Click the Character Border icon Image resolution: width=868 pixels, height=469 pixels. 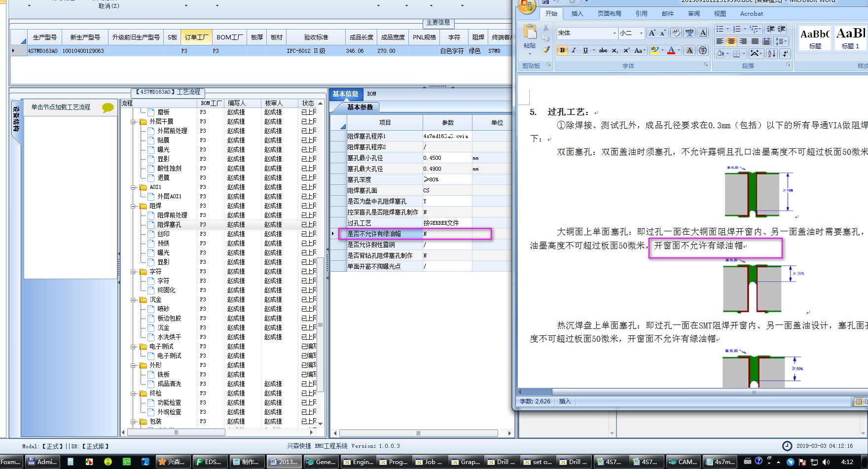(703, 33)
